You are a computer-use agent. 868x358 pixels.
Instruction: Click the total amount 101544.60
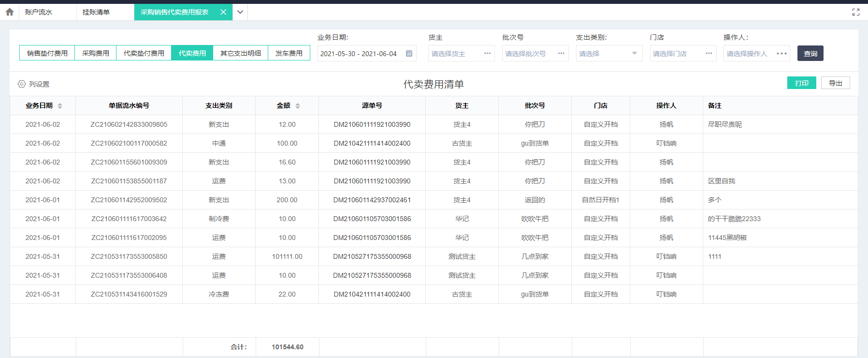[288, 347]
